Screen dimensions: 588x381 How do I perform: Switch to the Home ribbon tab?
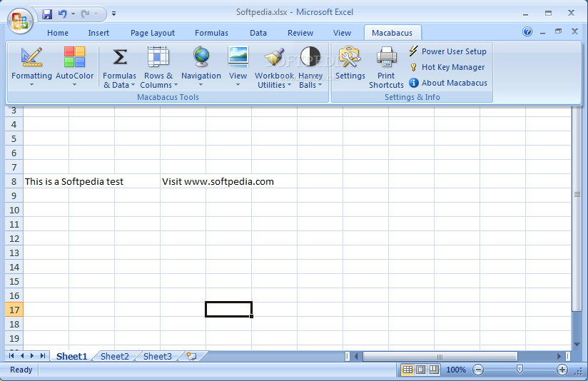click(58, 33)
